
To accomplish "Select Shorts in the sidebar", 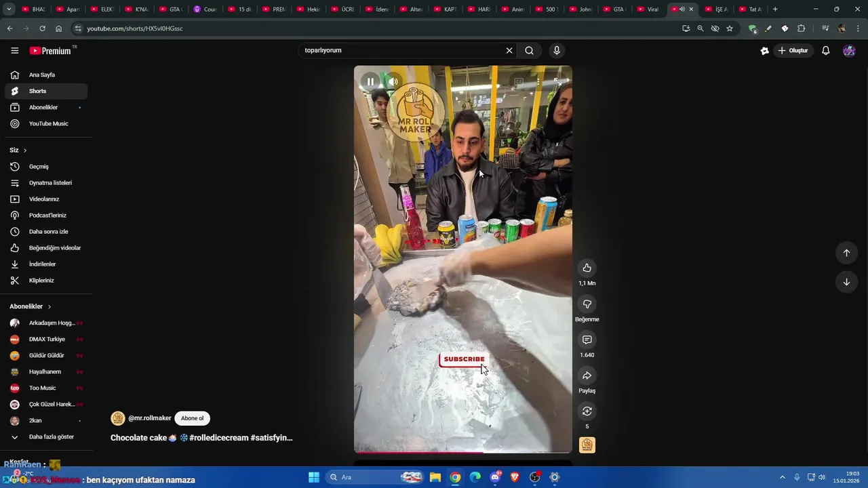I will point(46,91).
